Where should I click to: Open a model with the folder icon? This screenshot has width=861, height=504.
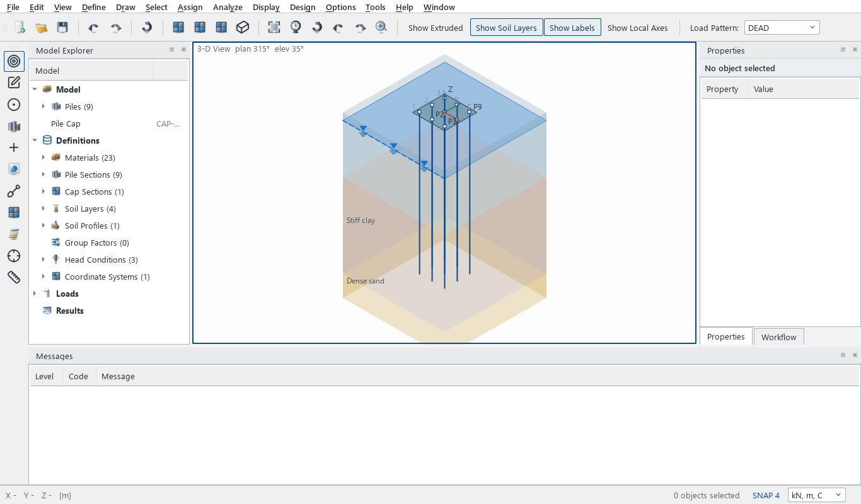42,28
